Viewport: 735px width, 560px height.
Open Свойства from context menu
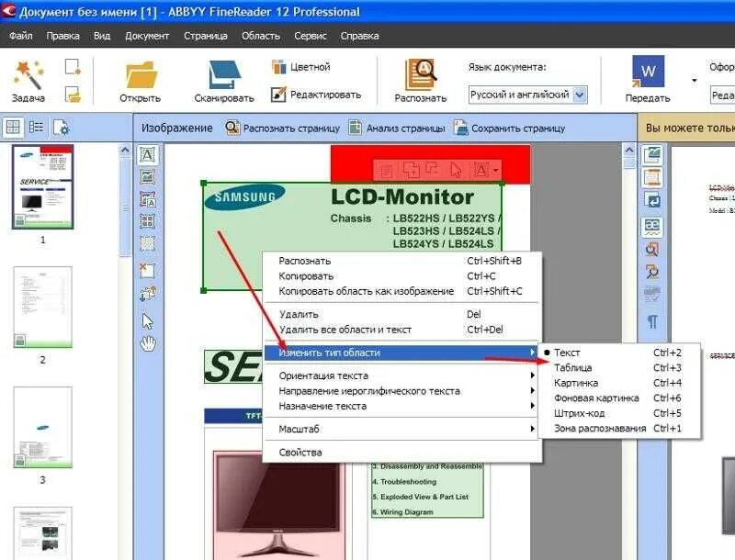click(402, 453)
